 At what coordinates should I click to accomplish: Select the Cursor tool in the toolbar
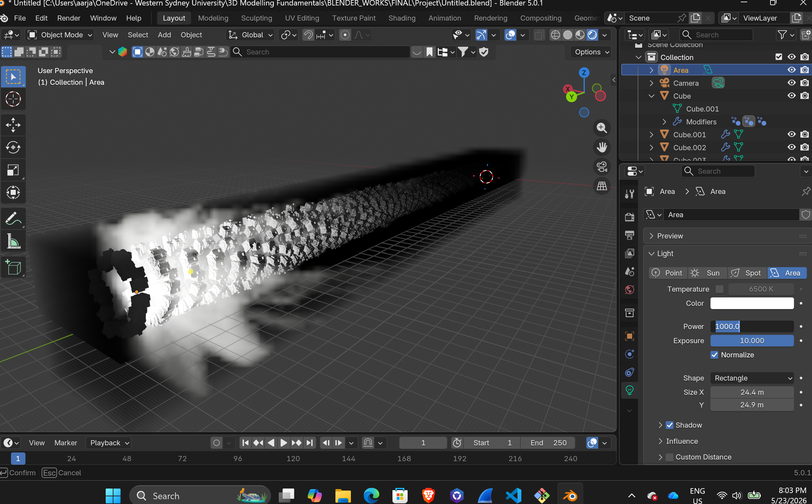coord(13,99)
